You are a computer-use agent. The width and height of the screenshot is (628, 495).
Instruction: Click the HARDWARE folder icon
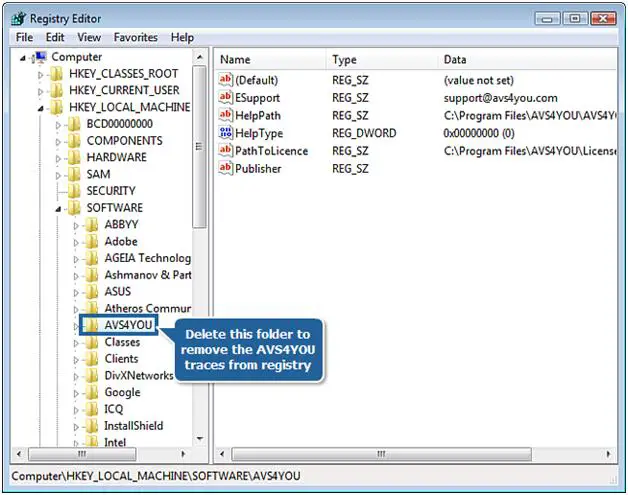pyautogui.click(x=74, y=157)
